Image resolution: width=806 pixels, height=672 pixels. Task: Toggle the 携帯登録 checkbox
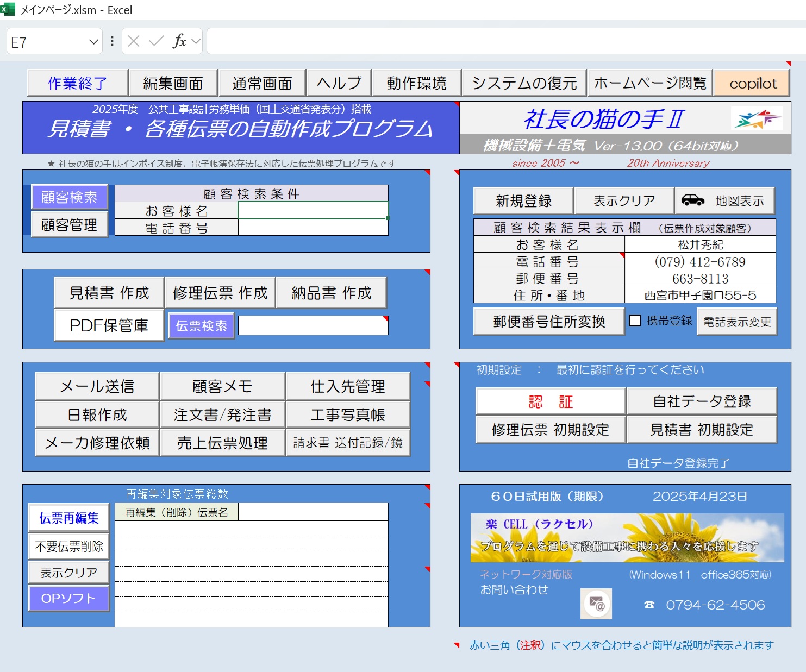click(x=634, y=321)
